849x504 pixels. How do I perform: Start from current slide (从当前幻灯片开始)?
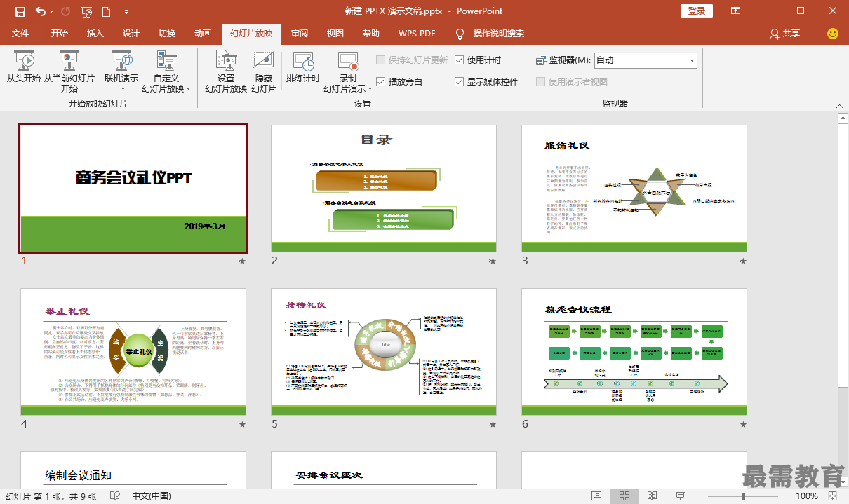(x=69, y=72)
